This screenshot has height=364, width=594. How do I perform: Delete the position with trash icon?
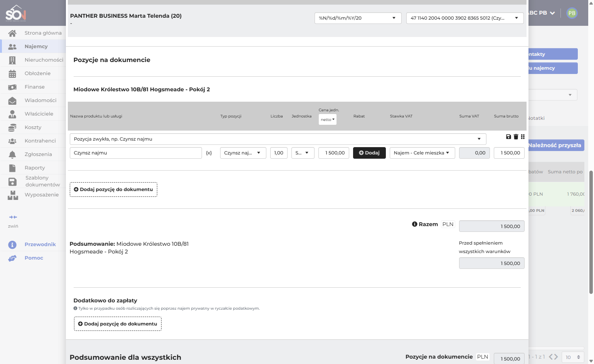(x=516, y=137)
